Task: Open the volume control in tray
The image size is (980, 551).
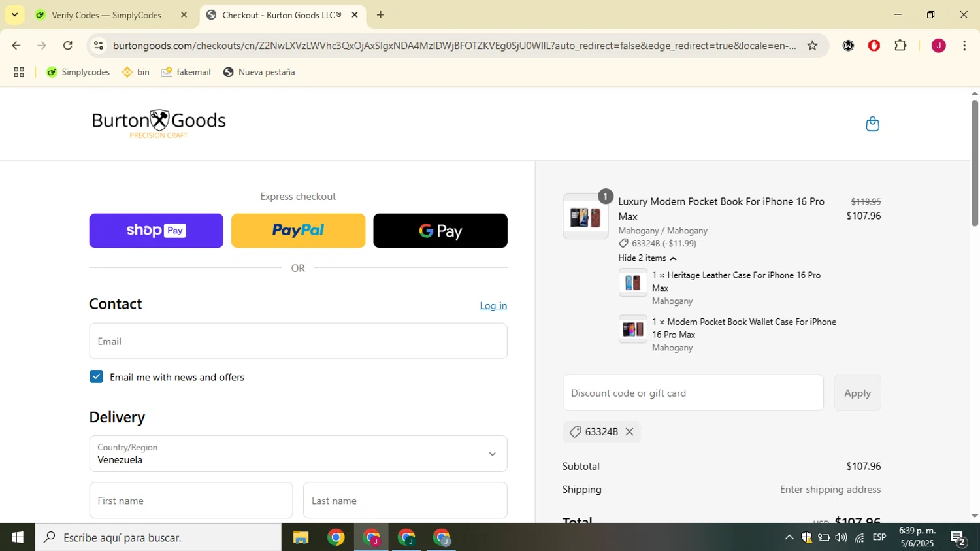Action: click(841, 537)
